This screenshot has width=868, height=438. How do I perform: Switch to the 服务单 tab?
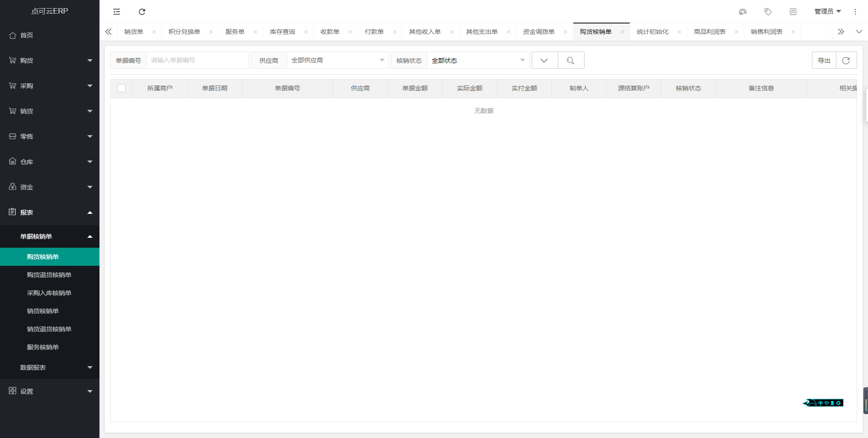[235, 32]
